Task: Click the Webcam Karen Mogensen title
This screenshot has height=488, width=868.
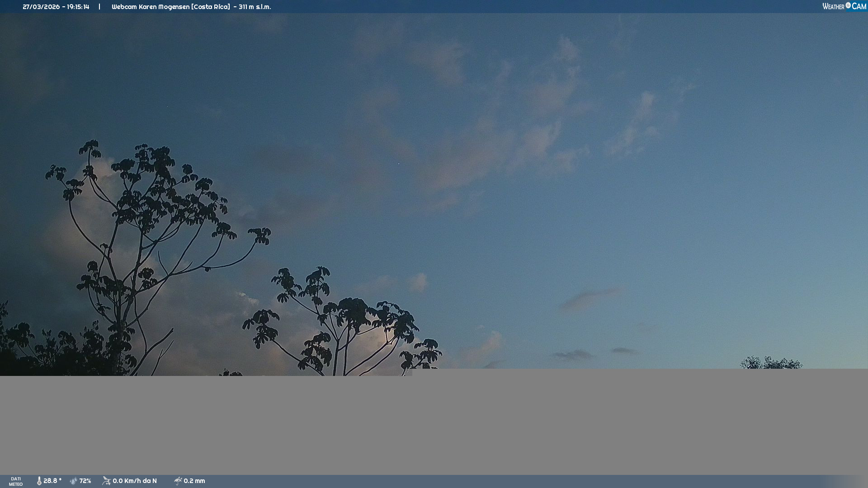Action: pyautogui.click(x=151, y=7)
